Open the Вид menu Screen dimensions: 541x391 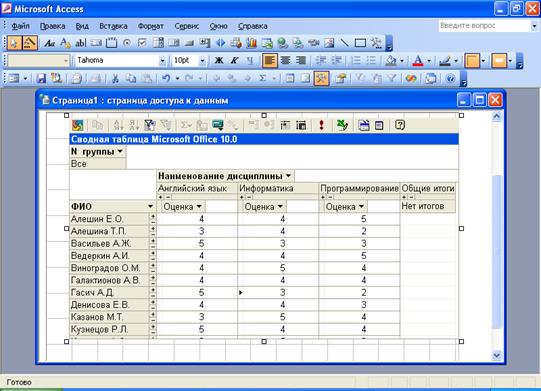click(82, 26)
